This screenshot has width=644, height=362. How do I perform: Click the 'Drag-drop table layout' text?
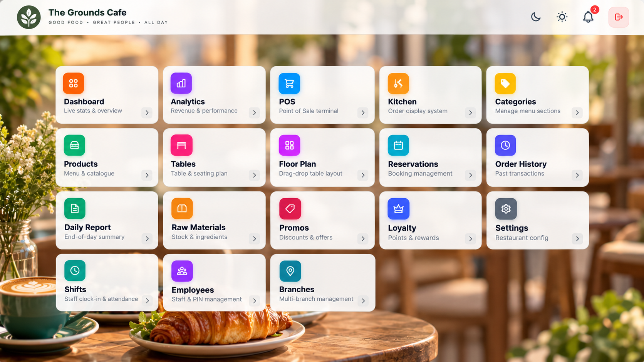tap(310, 174)
